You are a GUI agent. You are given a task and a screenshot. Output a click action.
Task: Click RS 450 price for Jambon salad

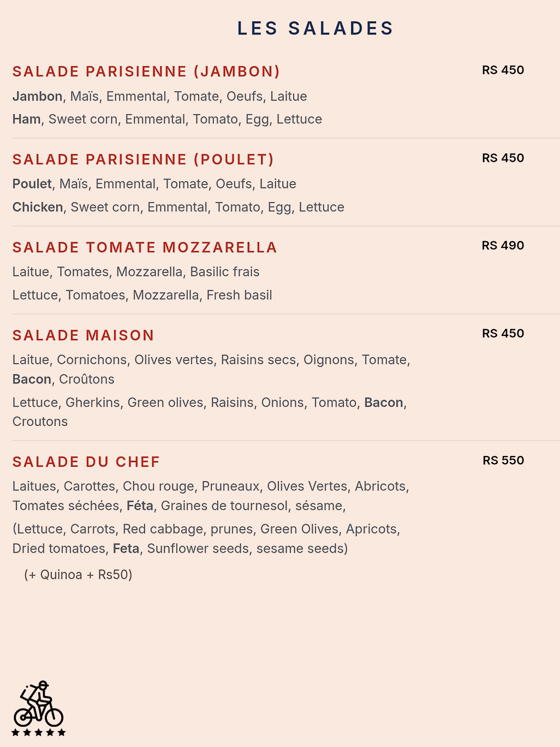tap(503, 70)
